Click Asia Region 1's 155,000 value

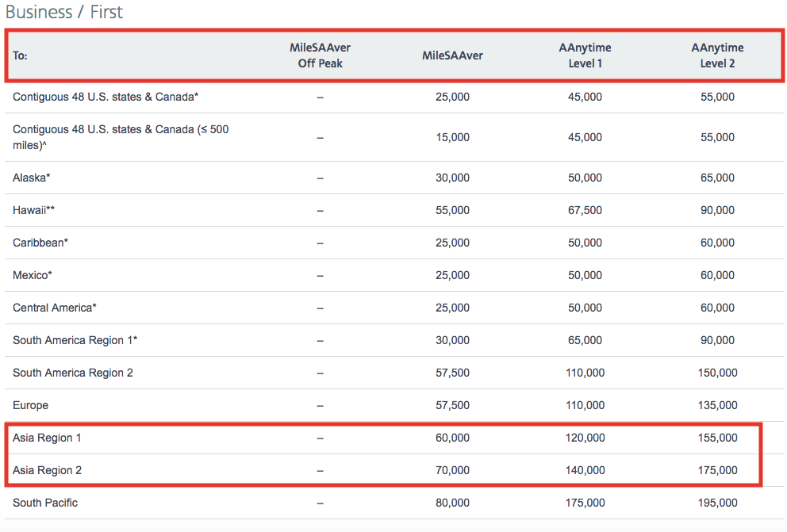tap(718, 438)
